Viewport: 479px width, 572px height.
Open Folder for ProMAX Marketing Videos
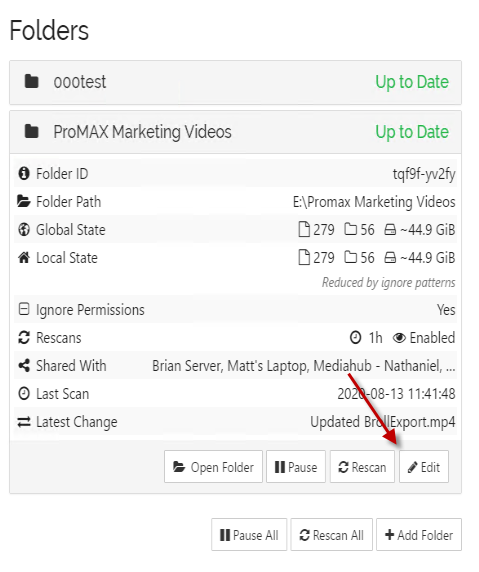pyautogui.click(x=213, y=467)
